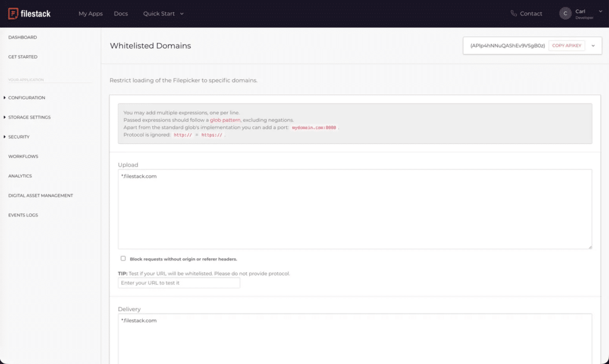Click inside the Upload domains textarea
609x364 pixels.
(355, 209)
